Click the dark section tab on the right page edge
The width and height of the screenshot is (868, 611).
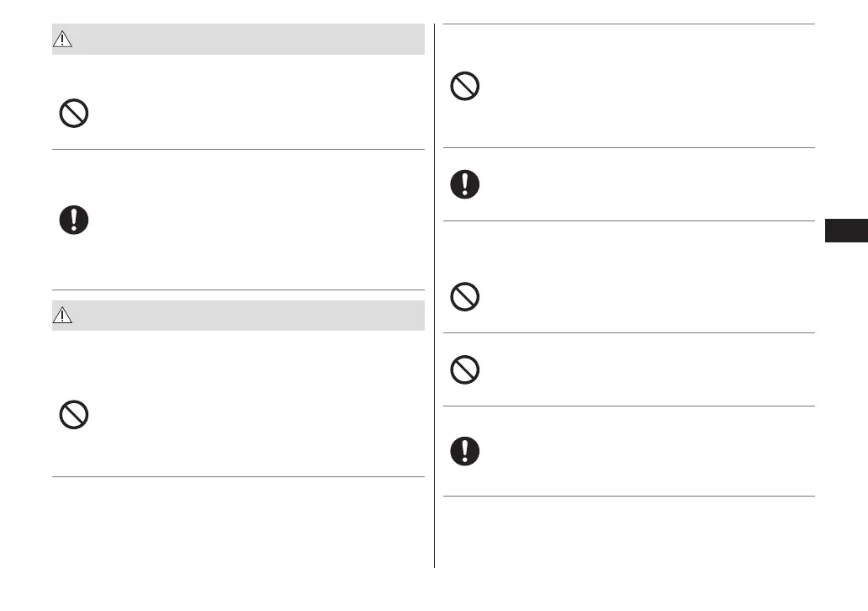pyautogui.click(x=845, y=231)
